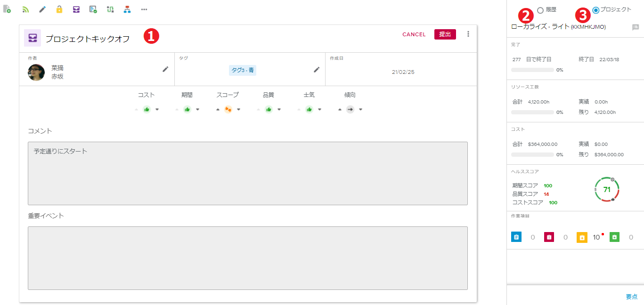
Task: Select the 履歴 radio button
Action: (540, 10)
